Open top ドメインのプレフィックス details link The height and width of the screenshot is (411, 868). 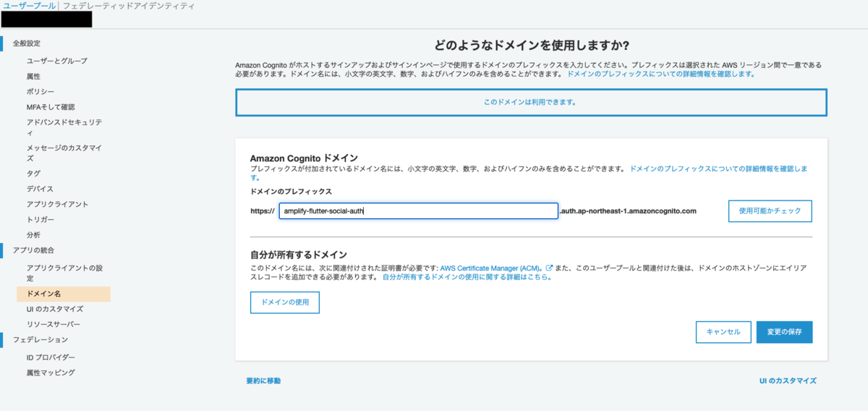(x=661, y=74)
